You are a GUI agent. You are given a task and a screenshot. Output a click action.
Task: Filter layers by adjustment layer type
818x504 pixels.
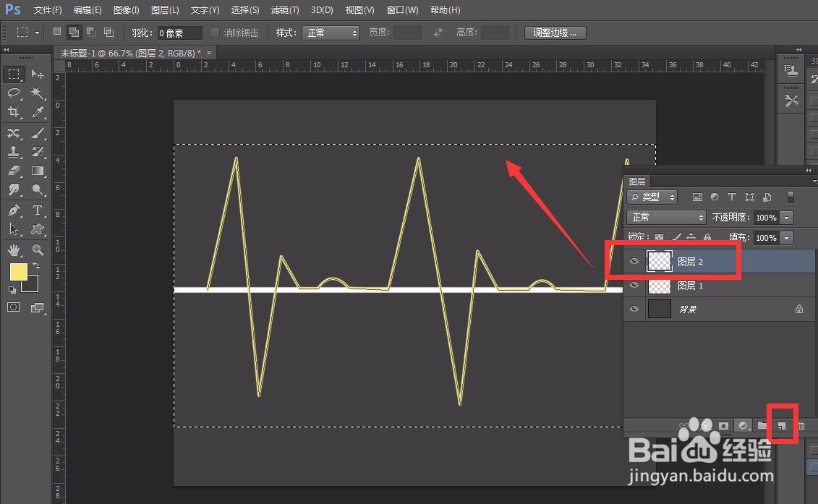[x=715, y=197]
